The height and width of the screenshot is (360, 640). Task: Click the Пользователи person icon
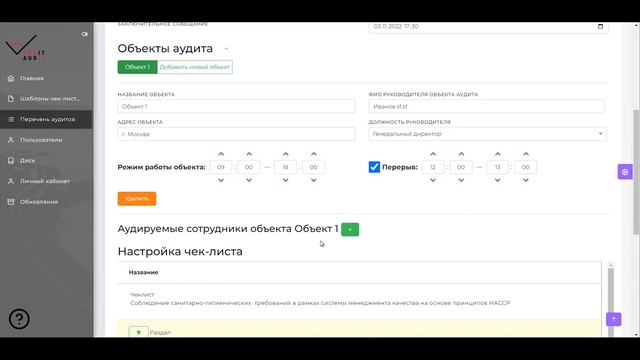[11, 140]
